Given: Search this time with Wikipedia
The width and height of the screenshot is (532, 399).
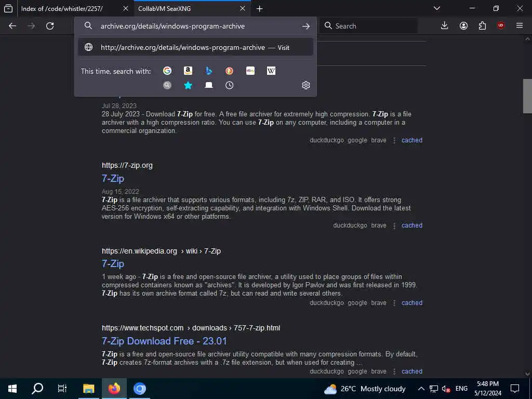Looking at the screenshot, I should tap(271, 71).
